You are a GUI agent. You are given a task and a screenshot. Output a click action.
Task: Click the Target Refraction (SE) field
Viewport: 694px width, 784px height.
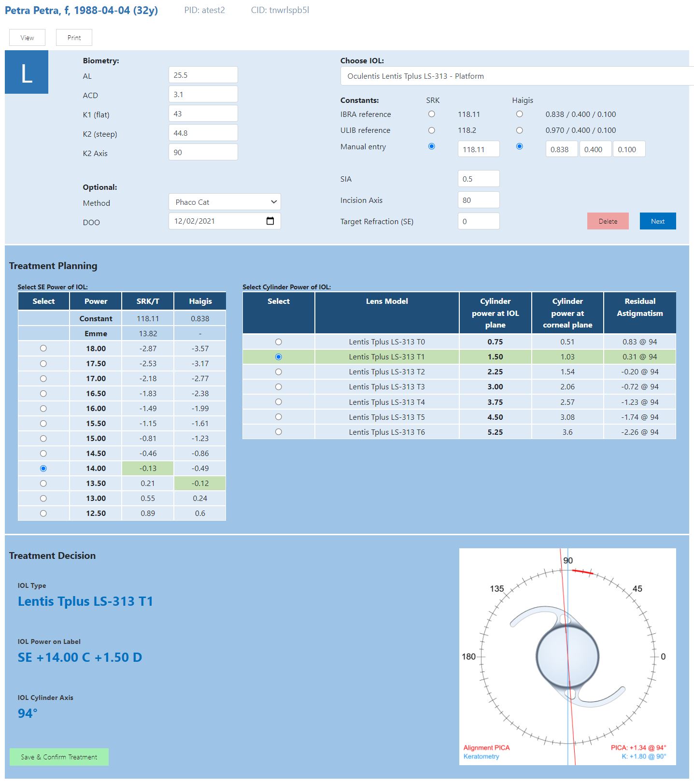click(x=479, y=221)
